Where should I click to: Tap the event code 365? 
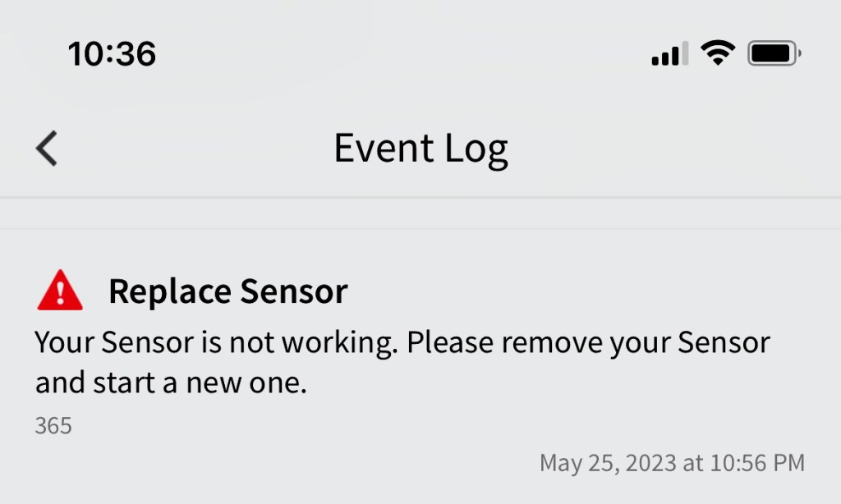tap(53, 426)
